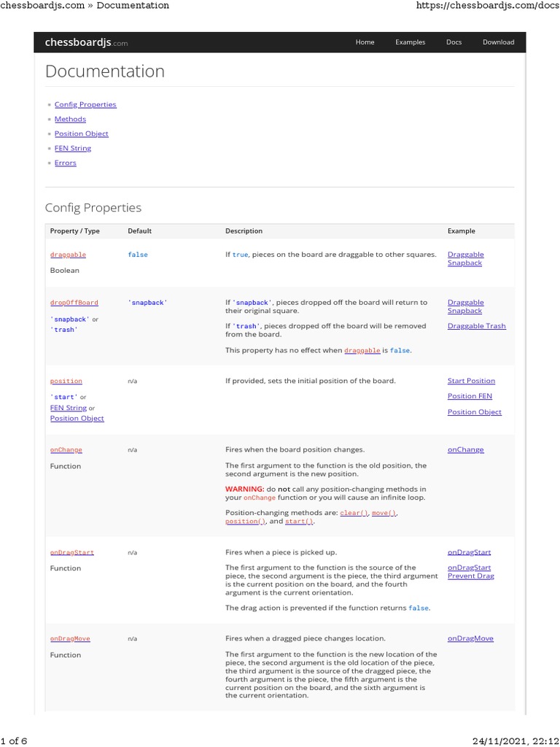This screenshot has height=747, width=560.
Task: Click the onChange property name
Action: click(66, 450)
